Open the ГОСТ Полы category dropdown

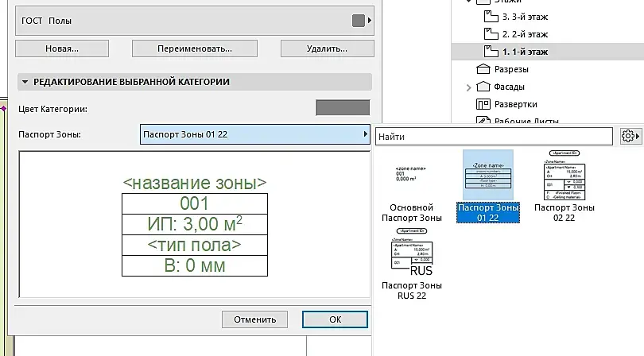click(195, 21)
